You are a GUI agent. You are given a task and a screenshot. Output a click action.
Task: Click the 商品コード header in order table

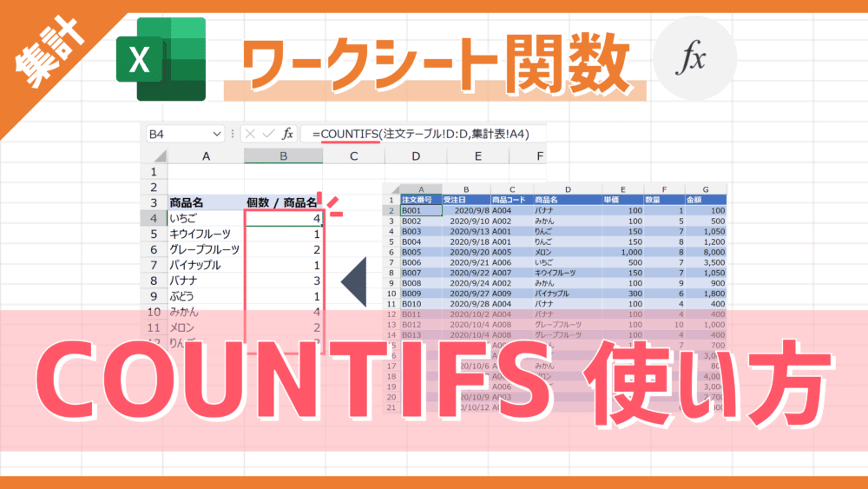512,200
